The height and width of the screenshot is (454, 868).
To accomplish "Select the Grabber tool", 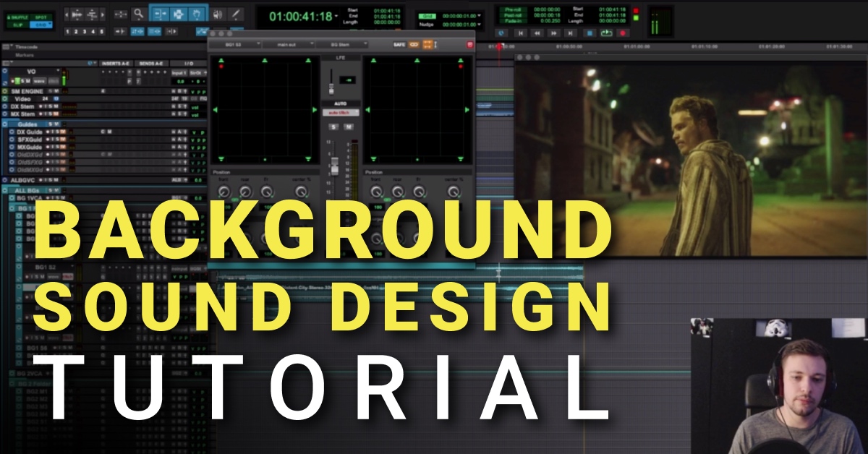I will point(197,14).
